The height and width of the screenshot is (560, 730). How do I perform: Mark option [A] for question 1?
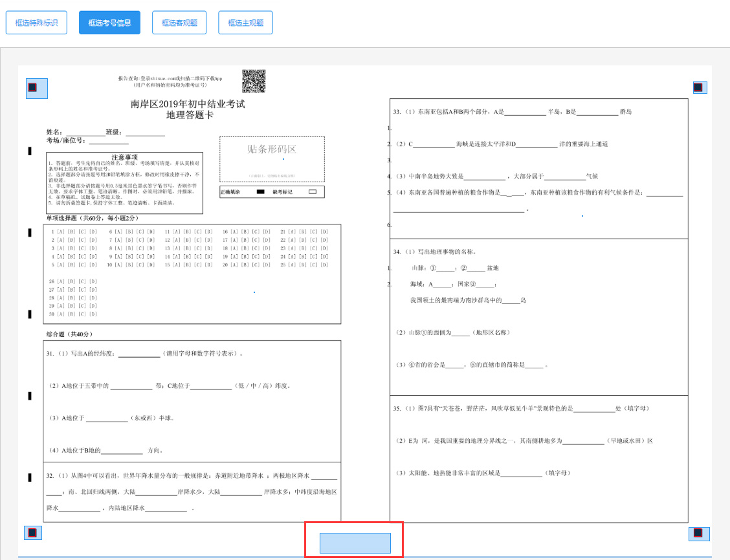click(x=61, y=232)
